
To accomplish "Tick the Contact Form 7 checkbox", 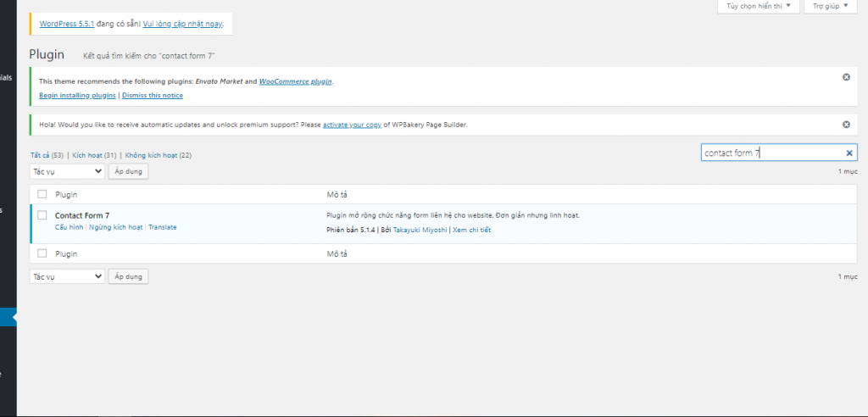I will click(42, 215).
